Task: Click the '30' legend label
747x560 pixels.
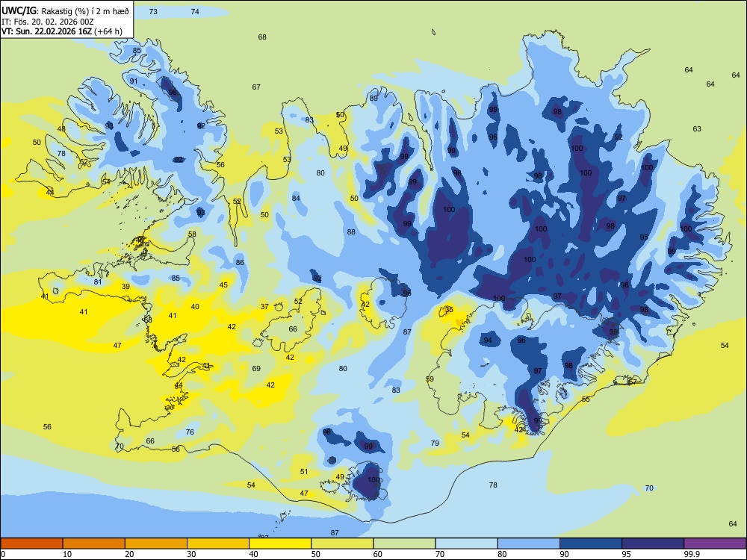Action: (191, 554)
